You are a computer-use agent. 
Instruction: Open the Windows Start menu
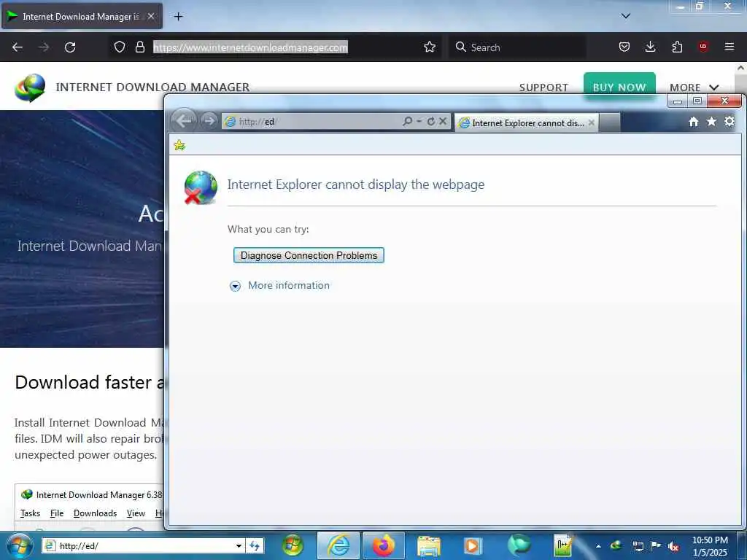(x=19, y=545)
